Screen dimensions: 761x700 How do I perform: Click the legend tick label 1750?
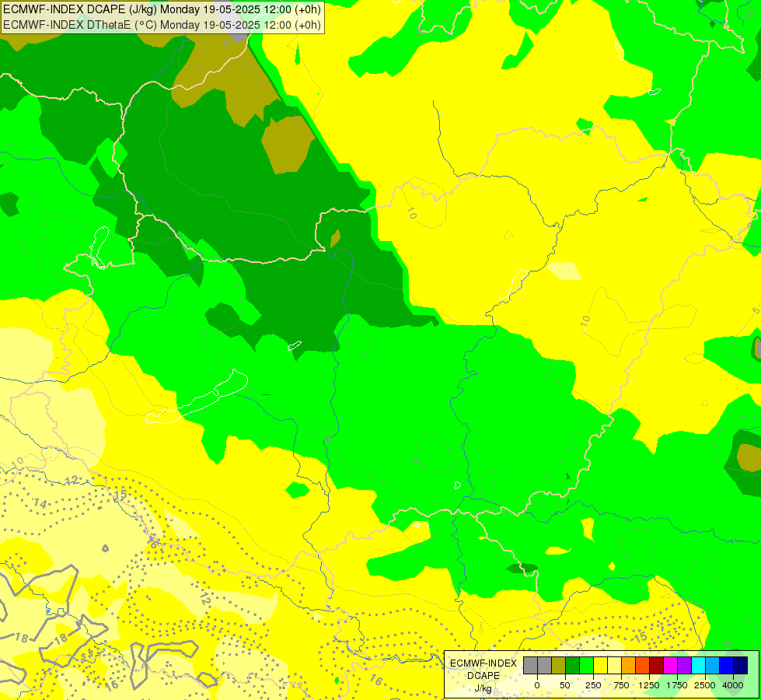tap(677, 685)
